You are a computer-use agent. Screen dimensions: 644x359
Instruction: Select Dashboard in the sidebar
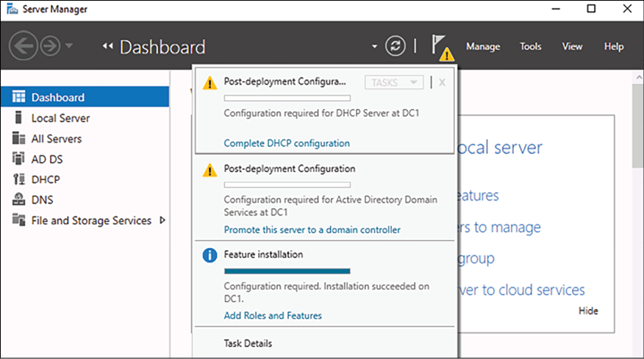coord(85,97)
